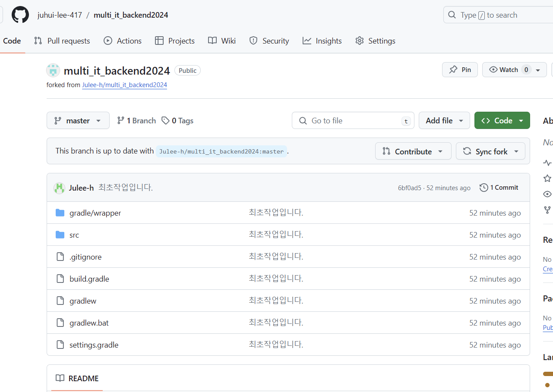This screenshot has width=553, height=392.
Task: Open the Julee-h/multi_it_backend2024:master upstream branch link
Action: point(221,151)
